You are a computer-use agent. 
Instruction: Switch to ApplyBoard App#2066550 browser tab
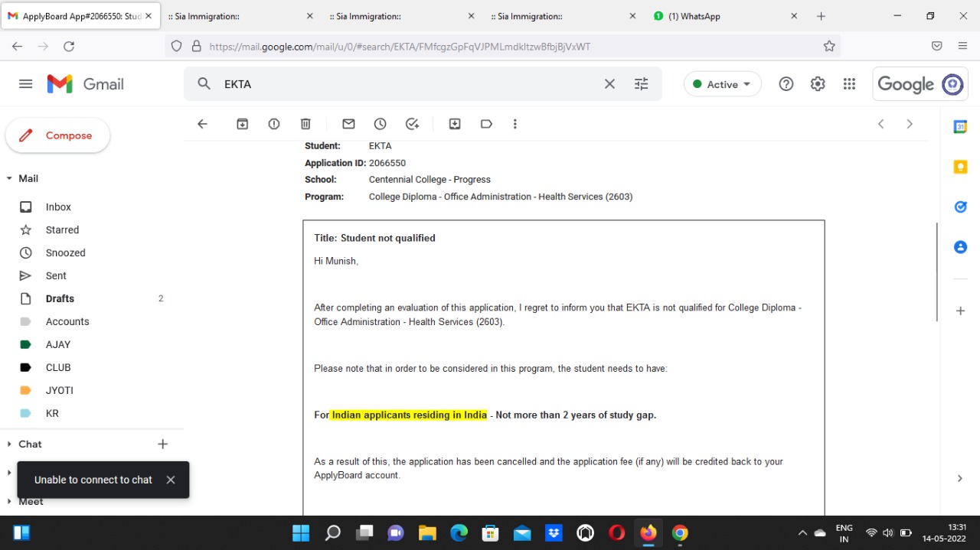[80, 16]
